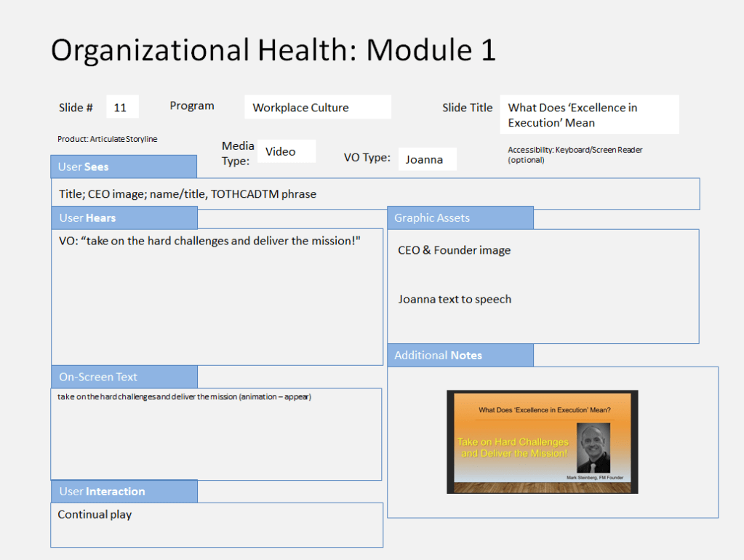Click the User Sees section header
Viewport: 744px width, 560px height.
point(124,167)
